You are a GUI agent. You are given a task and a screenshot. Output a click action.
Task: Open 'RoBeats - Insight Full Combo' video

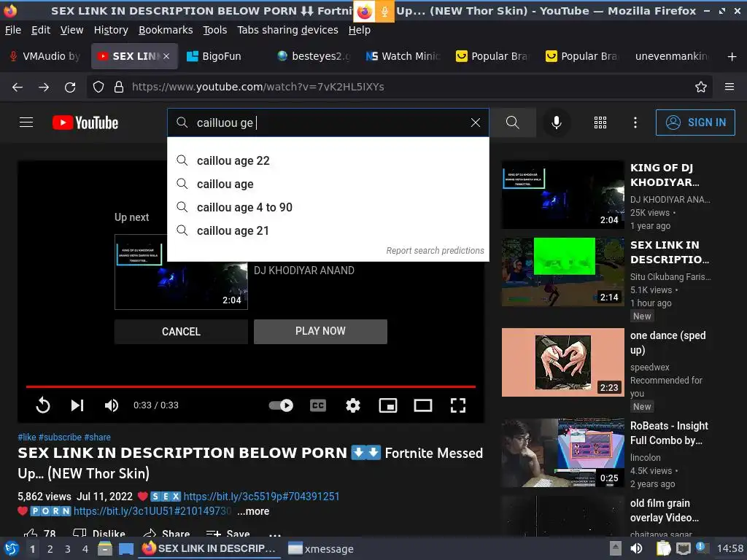[562, 452]
